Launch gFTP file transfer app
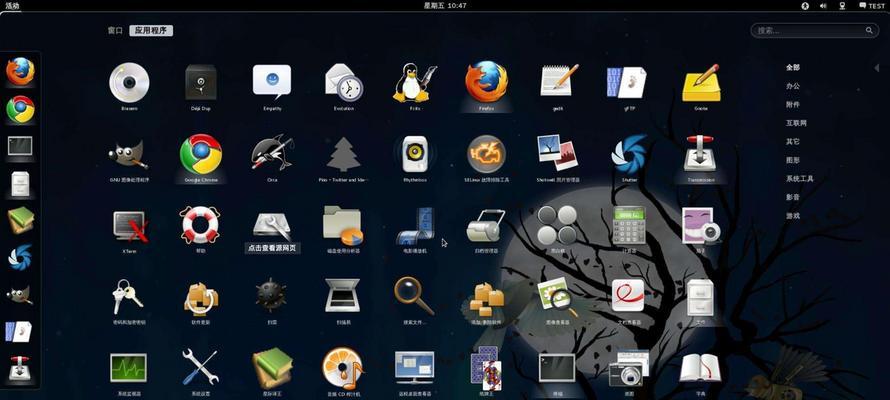The width and height of the screenshot is (890, 400). point(627,83)
